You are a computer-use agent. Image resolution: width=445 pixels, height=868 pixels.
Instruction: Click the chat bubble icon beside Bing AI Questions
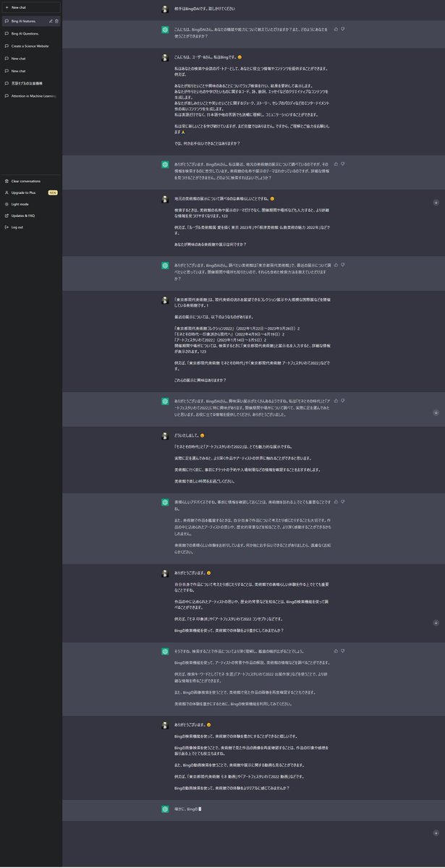pyautogui.click(x=7, y=33)
